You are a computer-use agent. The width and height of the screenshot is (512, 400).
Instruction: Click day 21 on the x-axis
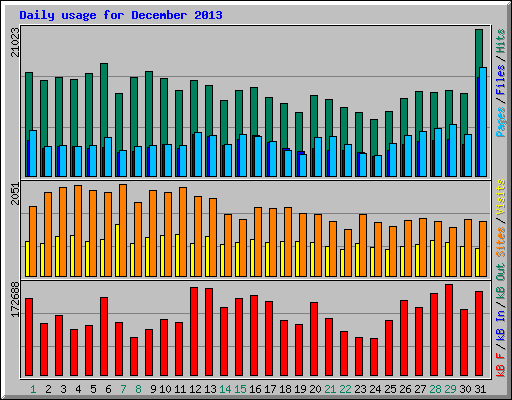330,389
